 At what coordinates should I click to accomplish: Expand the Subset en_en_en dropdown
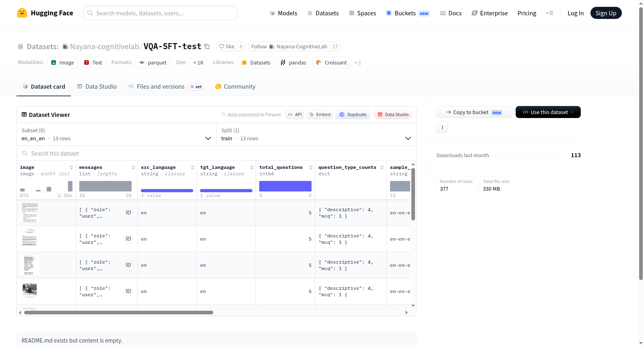point(116,134)
